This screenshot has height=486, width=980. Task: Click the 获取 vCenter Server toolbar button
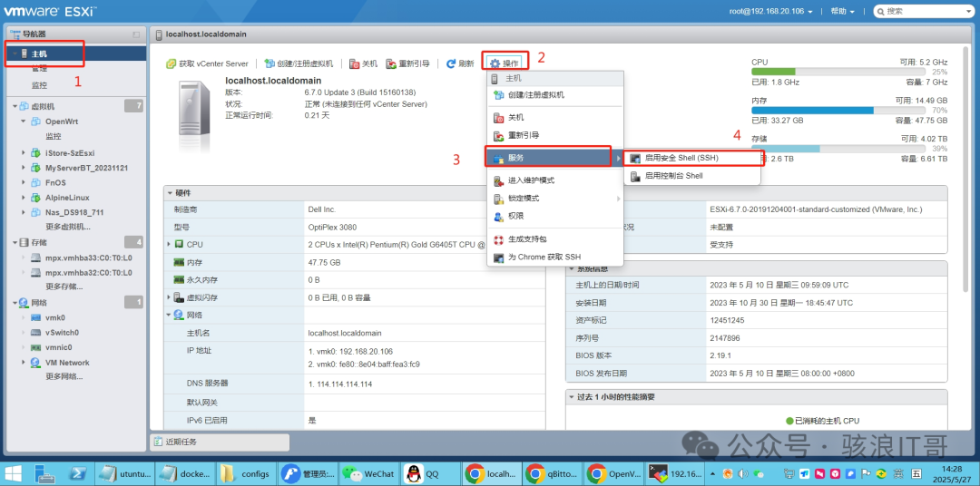pyautogui.click(x=207, y=63)
